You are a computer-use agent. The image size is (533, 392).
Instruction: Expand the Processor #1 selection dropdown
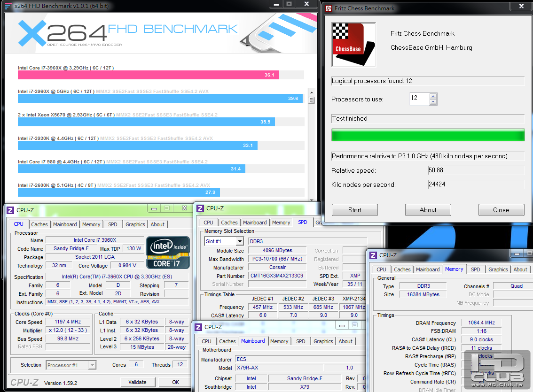coord(92,365)
